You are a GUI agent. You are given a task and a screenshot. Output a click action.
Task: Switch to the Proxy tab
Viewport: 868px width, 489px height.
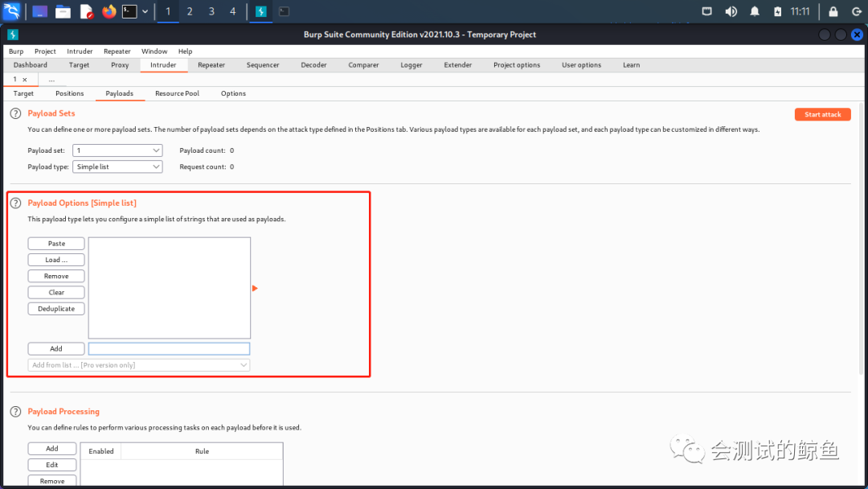120,65
